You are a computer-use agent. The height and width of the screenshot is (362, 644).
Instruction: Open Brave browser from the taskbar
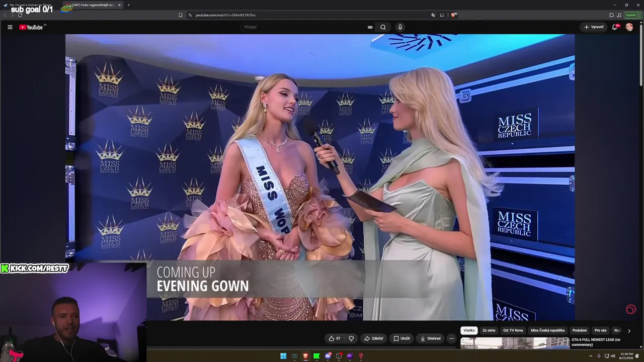(305, 356)
